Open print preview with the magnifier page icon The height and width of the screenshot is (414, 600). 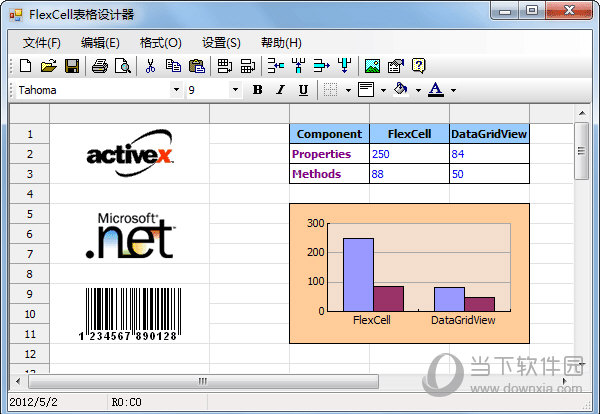point(123,66)
